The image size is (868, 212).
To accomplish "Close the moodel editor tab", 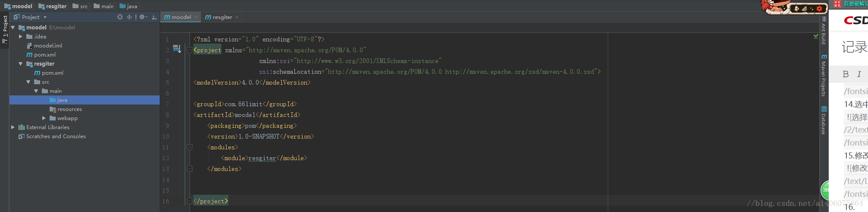I will [196, 17].
